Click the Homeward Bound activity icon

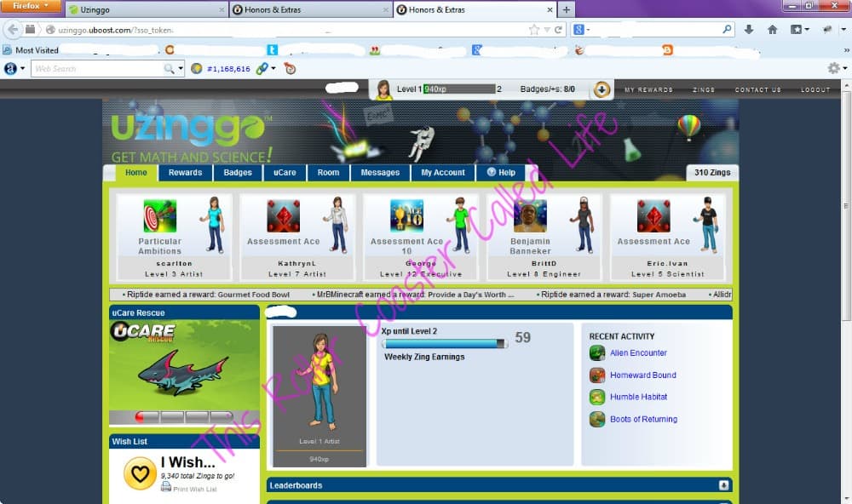[597, 375]
